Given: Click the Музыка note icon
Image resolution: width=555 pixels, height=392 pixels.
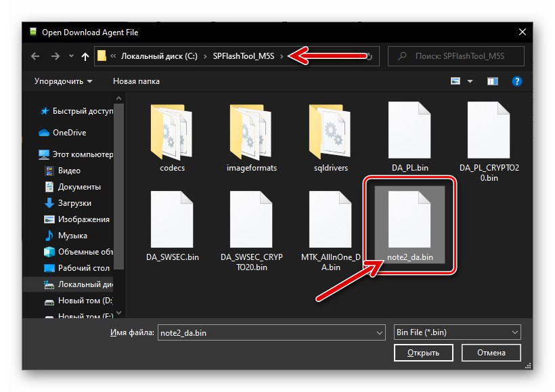Looking at the screenshot, I should pos(49,236).
